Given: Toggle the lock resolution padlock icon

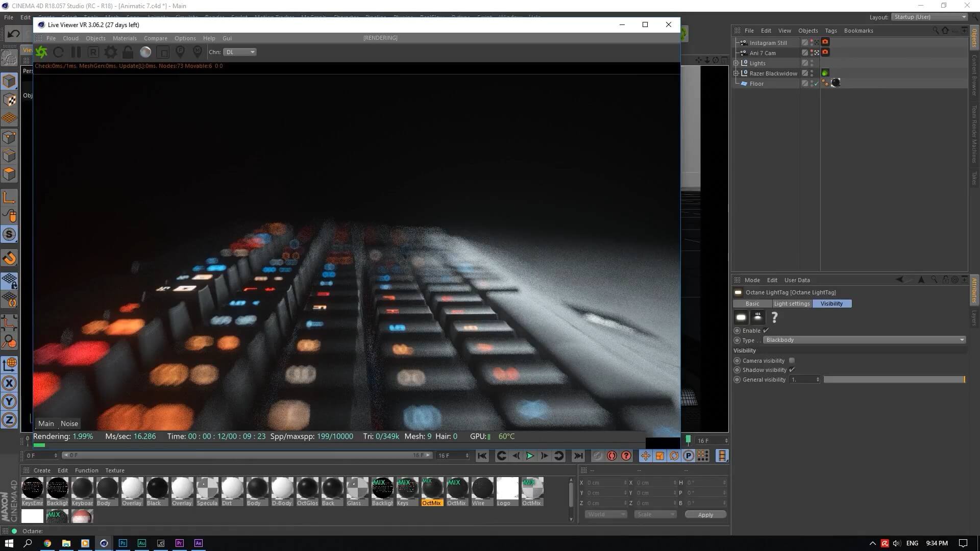Looking at the screenshot, I should (128, 52).
